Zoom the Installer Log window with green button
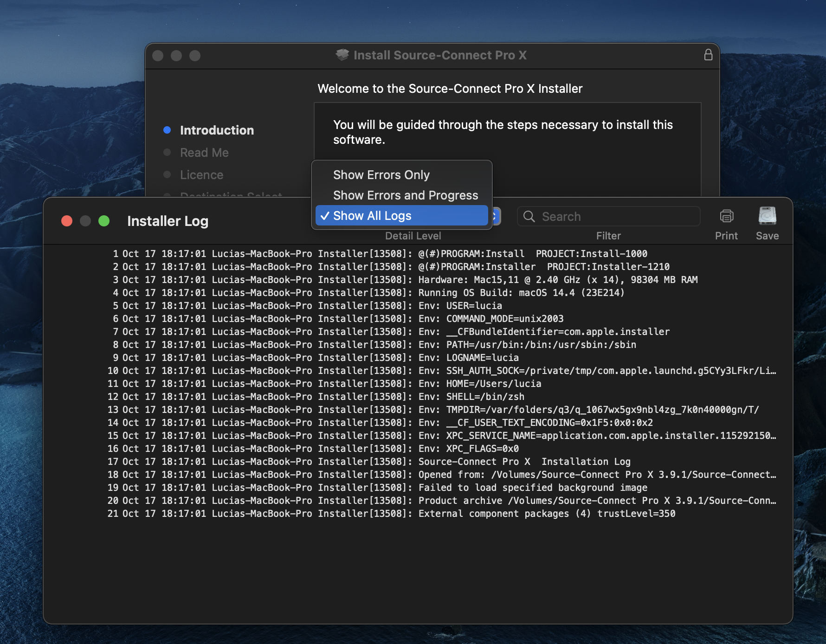The width and height of the screenshot is (826, 644). (x=104, y=221)
